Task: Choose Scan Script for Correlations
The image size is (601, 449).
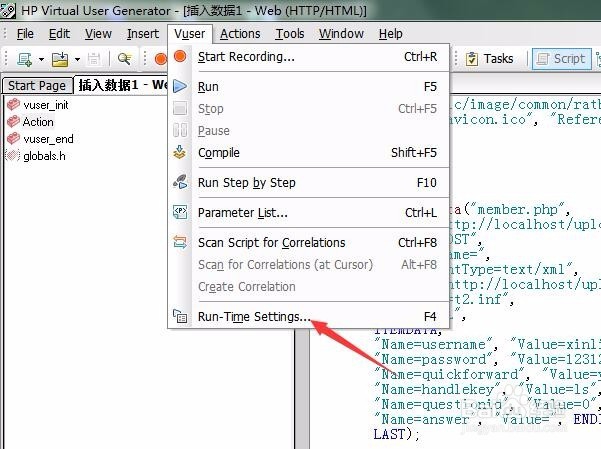Action: tap(309, 242)
